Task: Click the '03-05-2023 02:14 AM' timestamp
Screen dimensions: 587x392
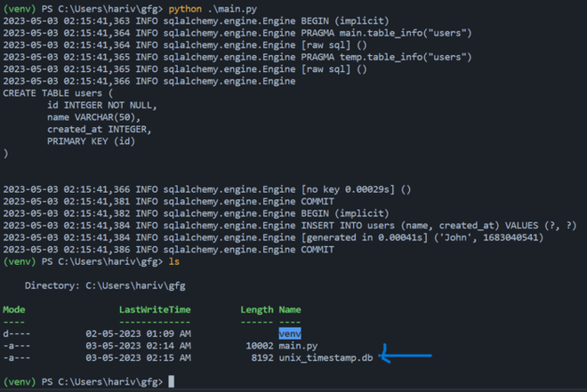Action: [138, 346]
